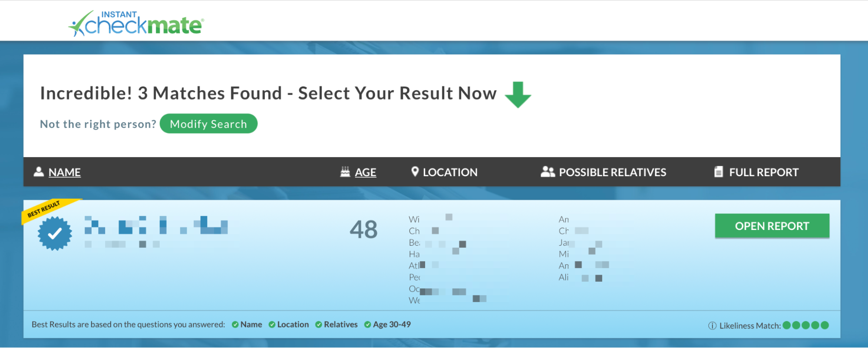Screen dimensions: 868x348
Task: Click 'Best Results are based on' text
Action: point(129,325)
